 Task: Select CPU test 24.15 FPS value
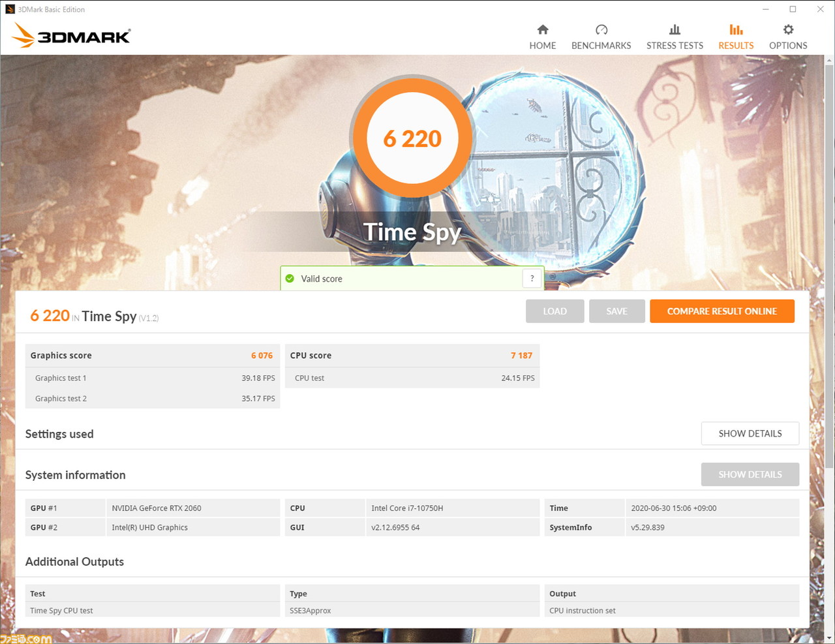[x=518, y=378]
